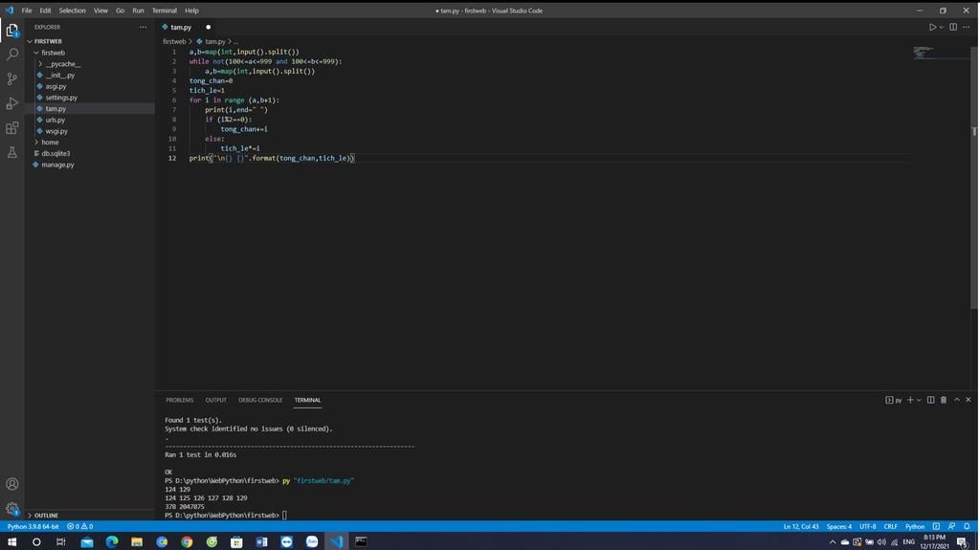
Task: Open the terminal launch profile dropdown
Action: point(919,400)
